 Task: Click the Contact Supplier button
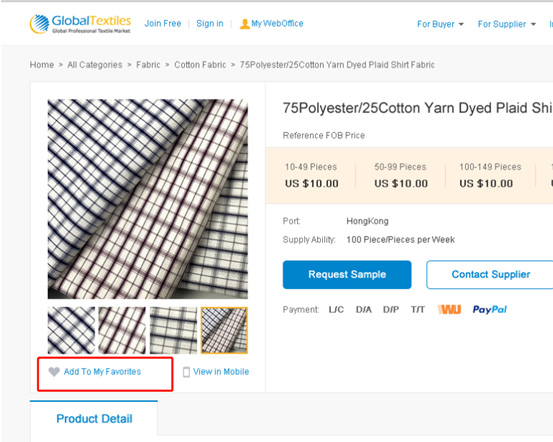click(491, 274)
